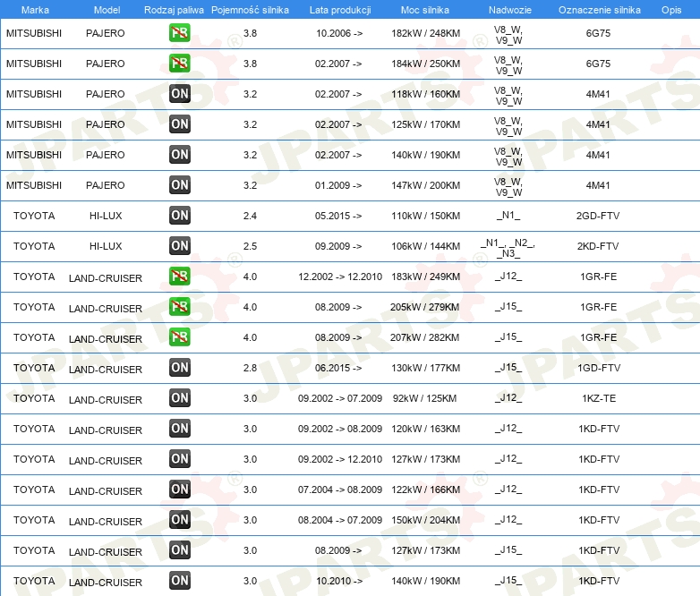Click the 05.2015 -> production date cell
The height and width of the screenshot is (596, 700).
[x=338, y=216]
